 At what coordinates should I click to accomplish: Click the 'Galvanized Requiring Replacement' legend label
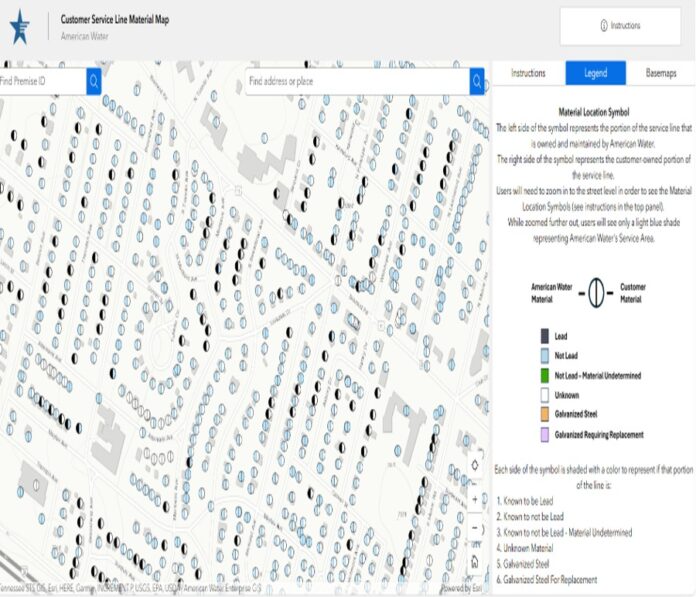pyautogui.click(x=599, y=435)
